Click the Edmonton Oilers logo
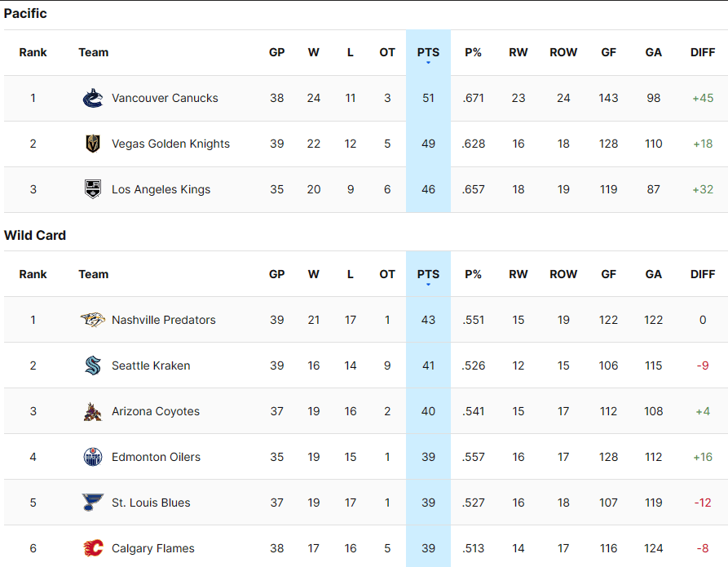 (93, 457)
